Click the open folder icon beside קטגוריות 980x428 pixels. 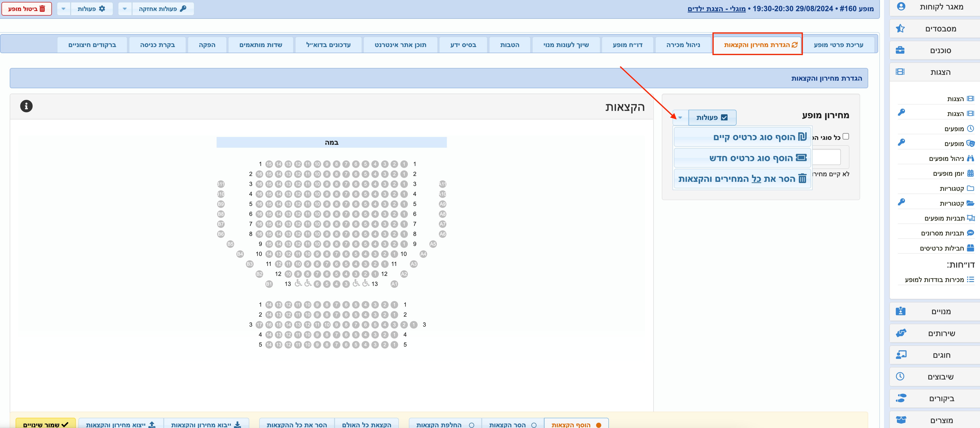pyautogui.click(x=970, y=203)
